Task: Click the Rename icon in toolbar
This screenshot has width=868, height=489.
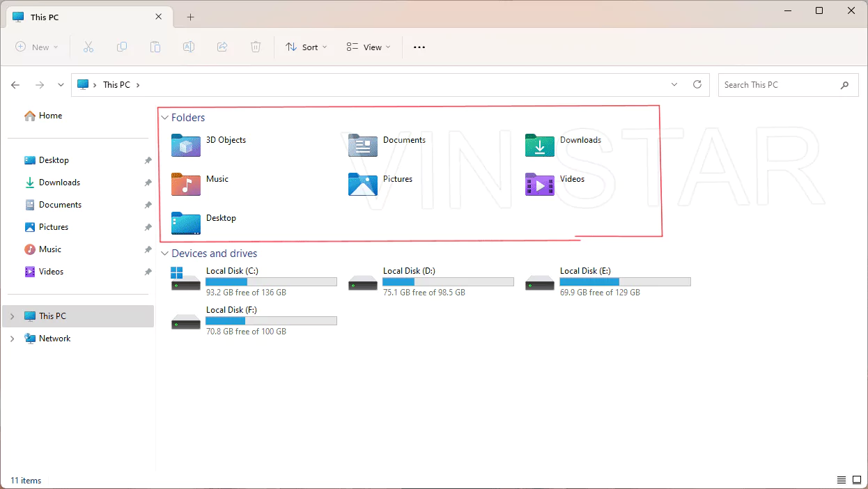Action: pyautogui.click(x=189, y=47)
